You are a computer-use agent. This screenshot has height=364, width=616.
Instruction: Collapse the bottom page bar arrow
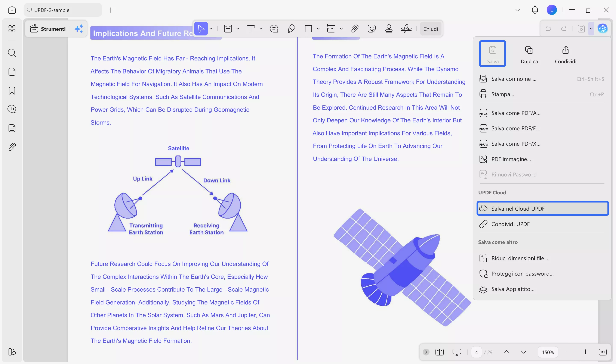pyautogui.click(x=426, y=352)
